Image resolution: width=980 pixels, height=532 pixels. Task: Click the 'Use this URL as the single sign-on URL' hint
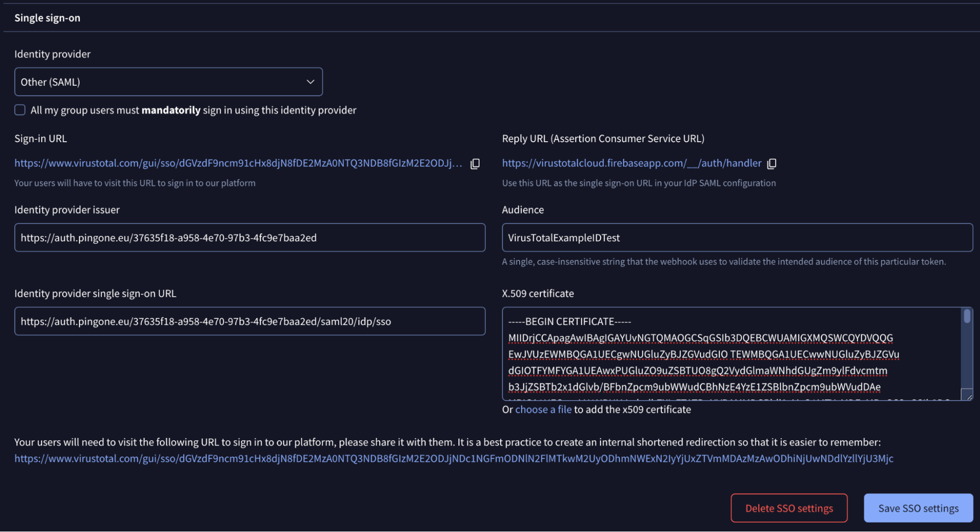point(639,183)
